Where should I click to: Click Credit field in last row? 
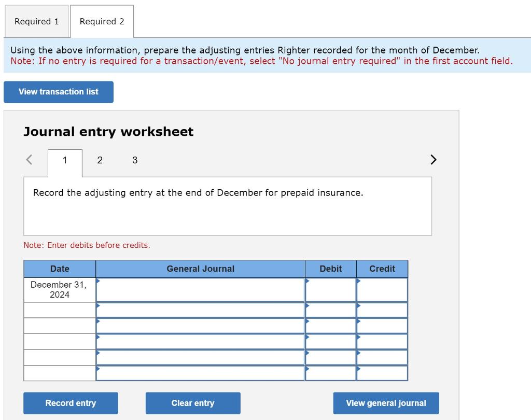[382, 373]
